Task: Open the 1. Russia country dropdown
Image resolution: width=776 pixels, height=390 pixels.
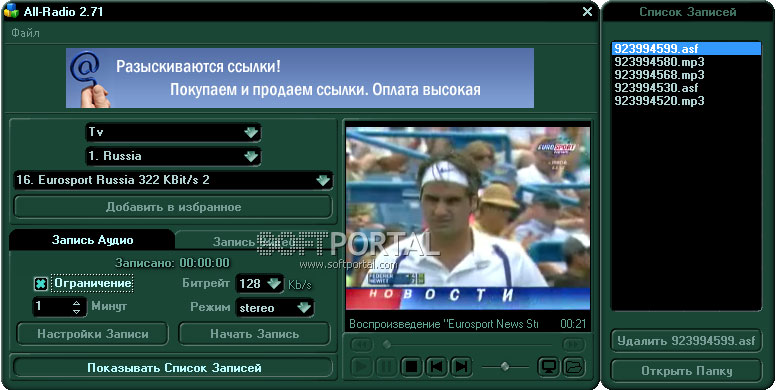Action: (x=173, y=156)
